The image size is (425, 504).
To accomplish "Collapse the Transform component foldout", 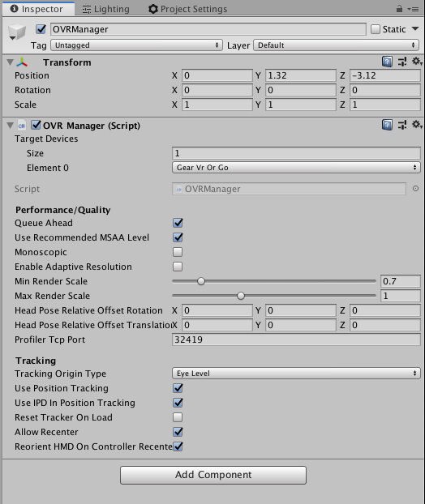I will 10,62.
